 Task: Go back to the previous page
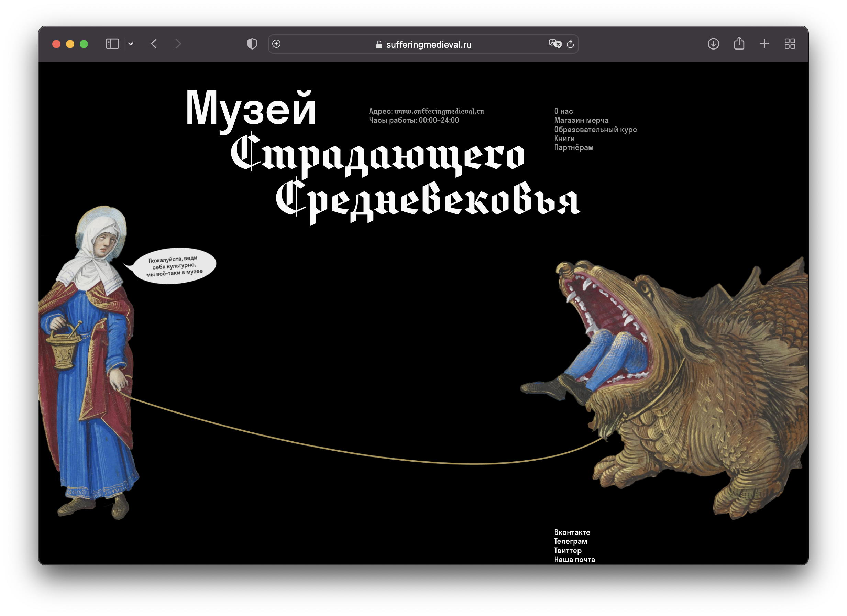pos(154,44)
